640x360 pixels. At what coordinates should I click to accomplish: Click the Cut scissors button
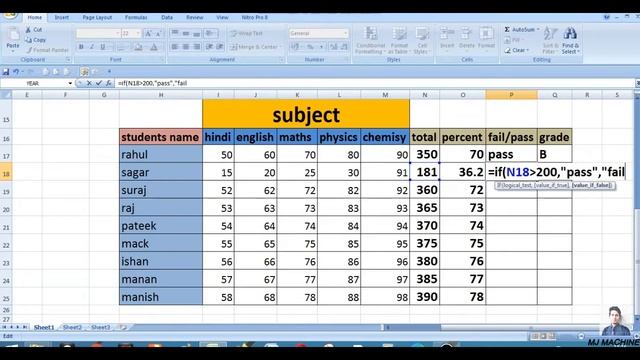tap(33, 30)
